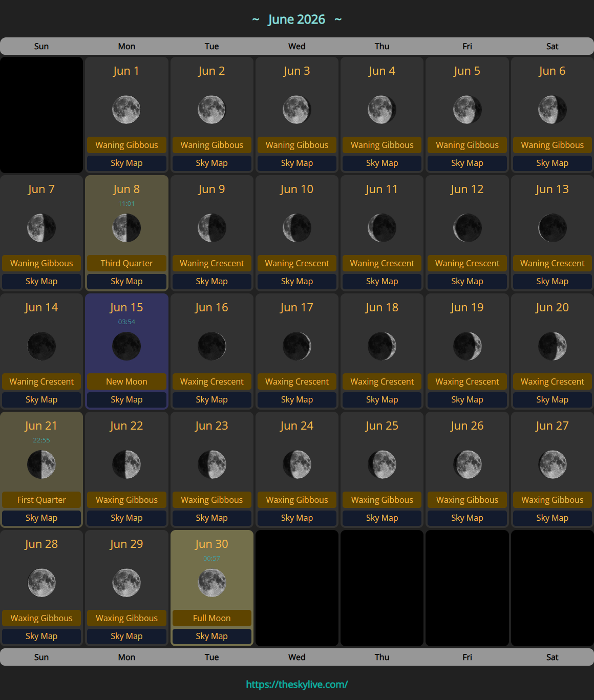Click the theskylive.com link
The width and height of the screenshot is (594, 700).
pos(297,683)
